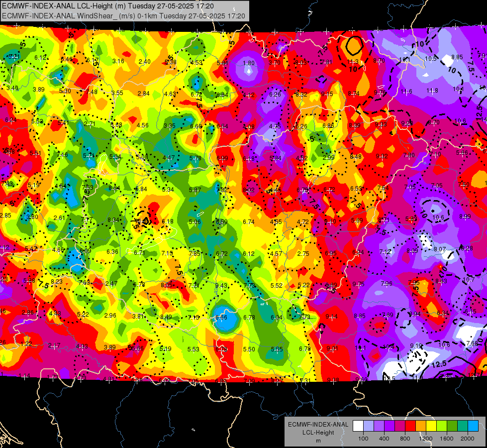Viewport: 487px width, 448px height.
Task: Click the legend tick value 100
Action: [363, 439]
